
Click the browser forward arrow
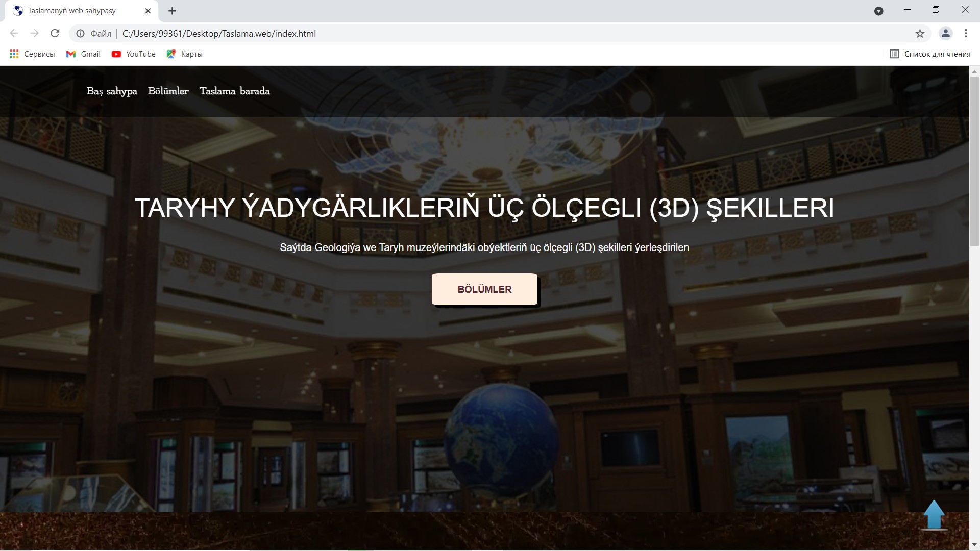(x=34, y=33)
